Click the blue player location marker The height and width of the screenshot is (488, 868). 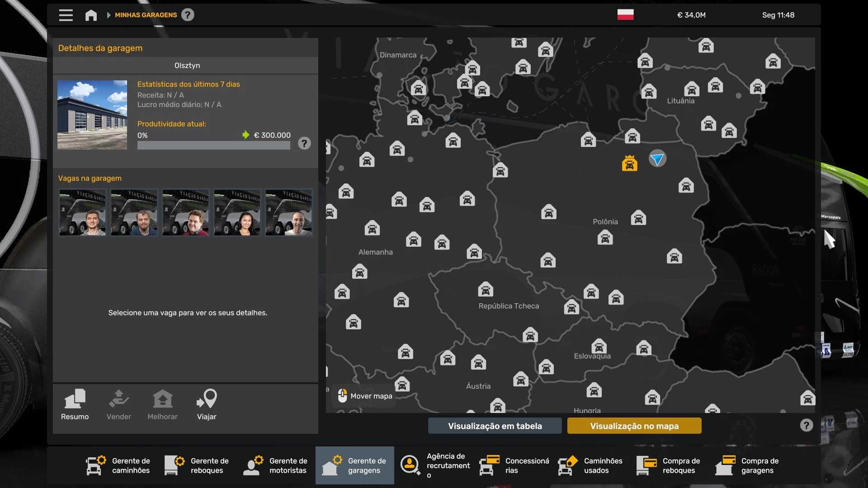657,158
